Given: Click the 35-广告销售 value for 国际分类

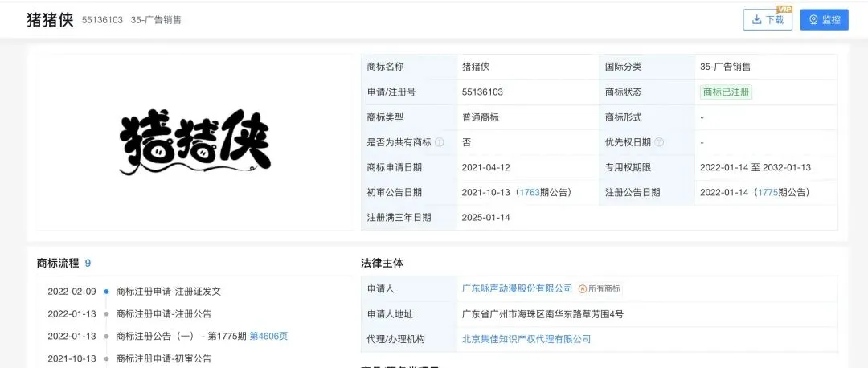Looking at the screenshot, I should (x=725, y=67).
